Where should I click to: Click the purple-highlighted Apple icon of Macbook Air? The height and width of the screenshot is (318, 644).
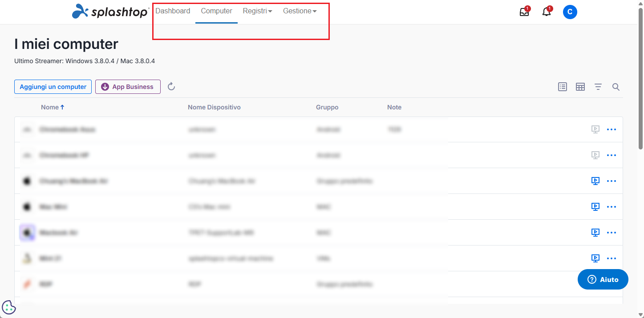pyautogui.click(x=27, y=233)
